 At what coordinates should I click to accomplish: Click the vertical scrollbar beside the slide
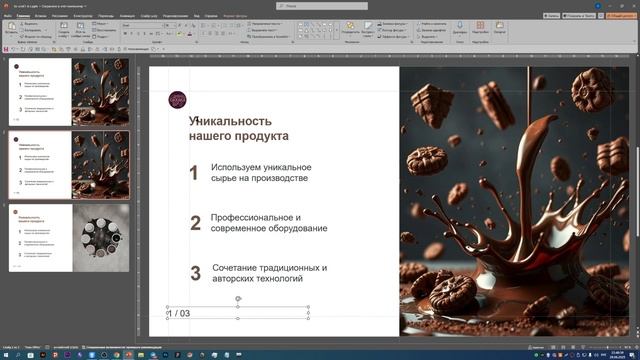click(x=637, y=192)
